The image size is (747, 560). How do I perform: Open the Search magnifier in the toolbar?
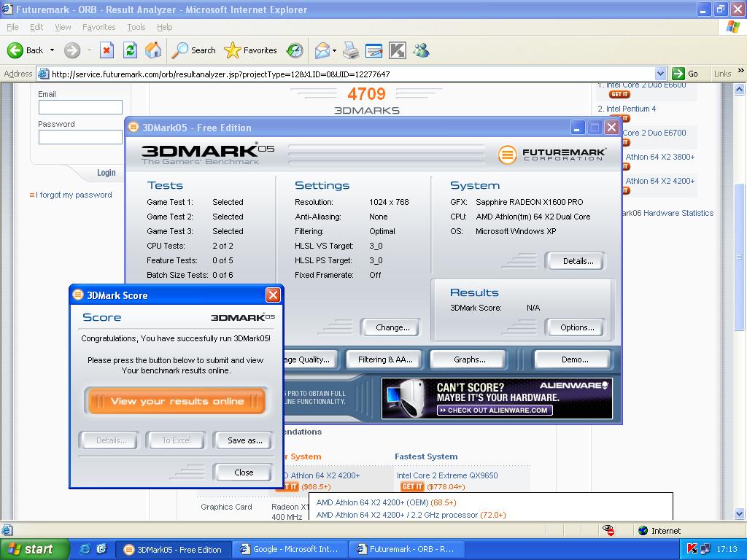pos(179,50)
